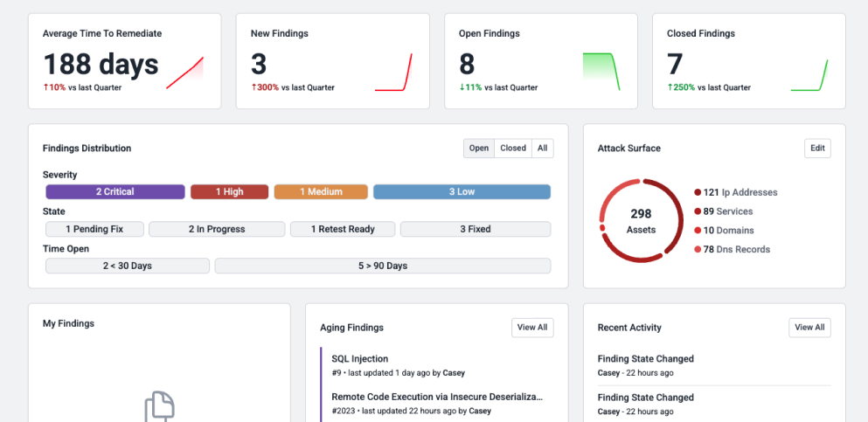Click the 78 Dns Records legend label
The width and height of the screenshot is (868, 422).
(x=736, y=249)
